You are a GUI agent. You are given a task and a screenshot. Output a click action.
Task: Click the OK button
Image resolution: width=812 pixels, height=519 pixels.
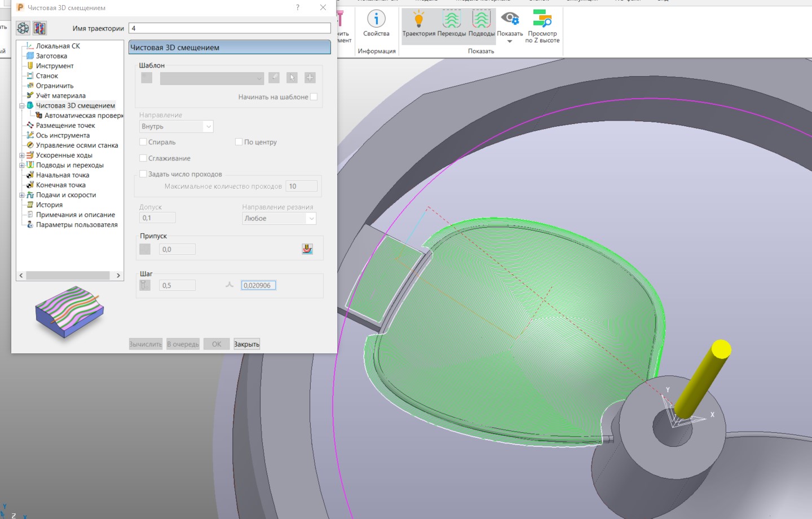(x=217, y=344)
